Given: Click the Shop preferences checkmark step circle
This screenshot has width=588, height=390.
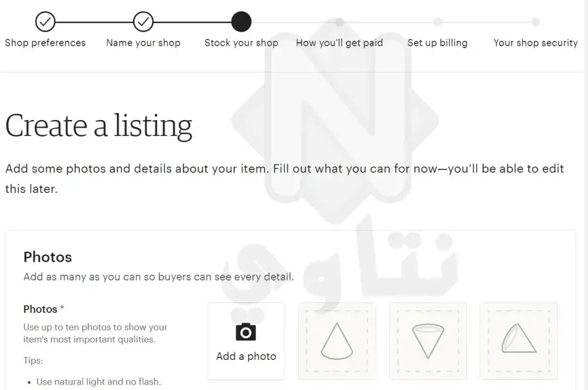Looking at the screenshot, I should (45, 22).
